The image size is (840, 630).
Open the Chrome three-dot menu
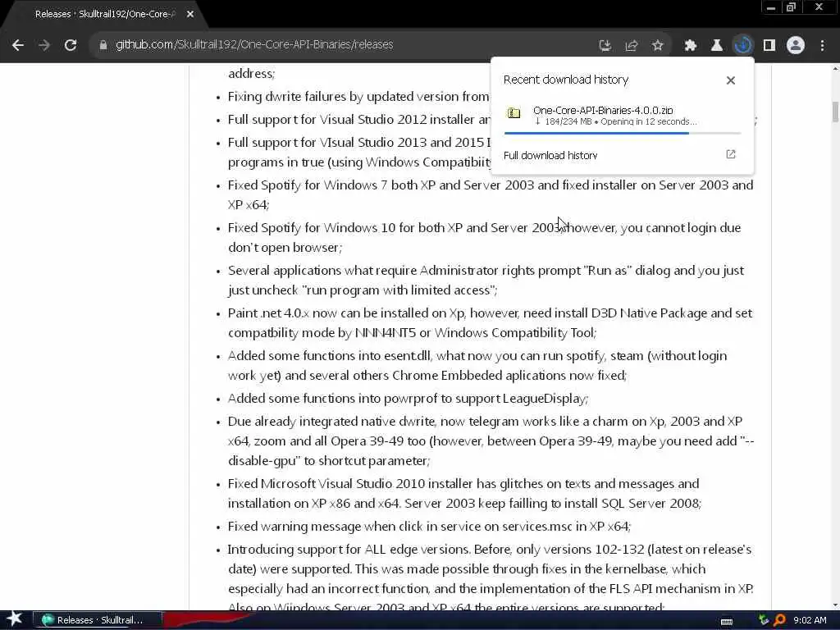[822, 46]
